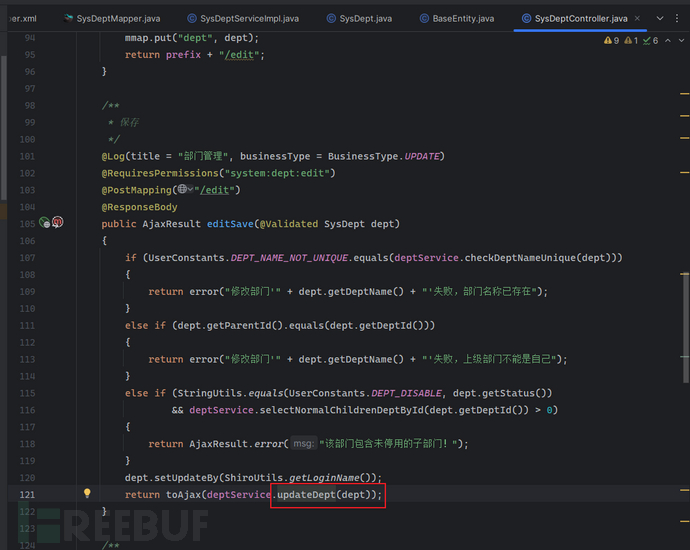The width and height of the screenshot is (690, 550).
Task: Click the "/edit" string on line 95
Action: pos(239,55)
